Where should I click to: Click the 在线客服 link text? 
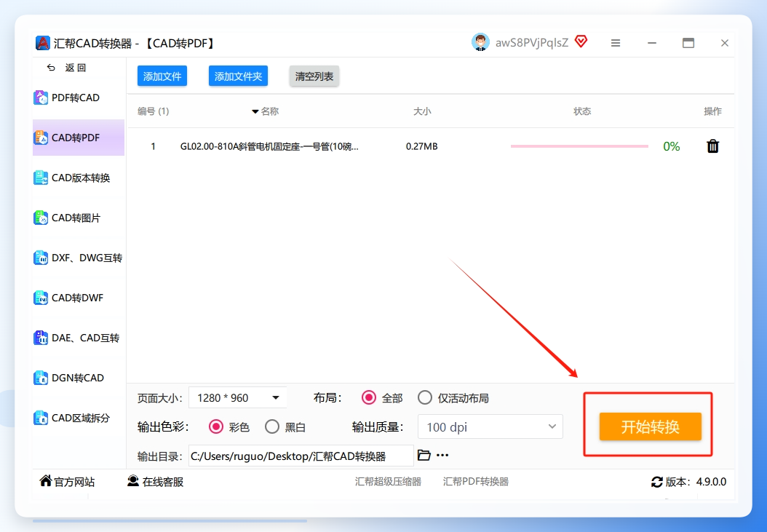[x=163, y=482]
